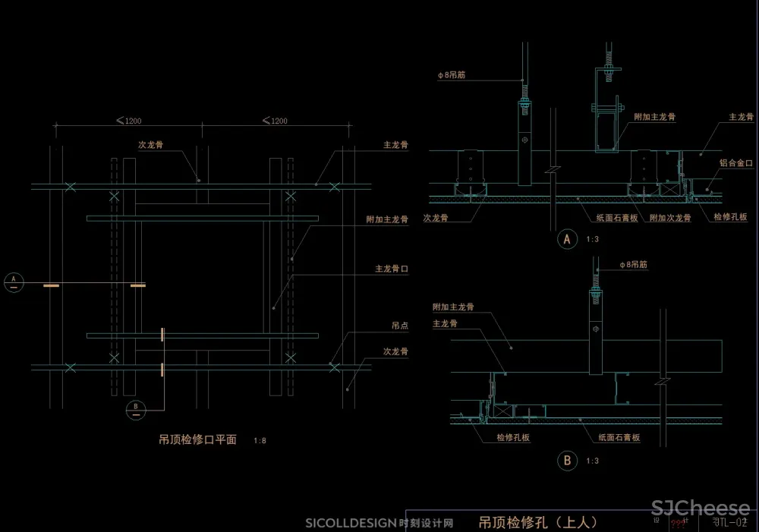The height and width of the screenshot is (532, 759).
Task: Click the X hanging point at plan's top-left
Action: (x=70, y=186)
